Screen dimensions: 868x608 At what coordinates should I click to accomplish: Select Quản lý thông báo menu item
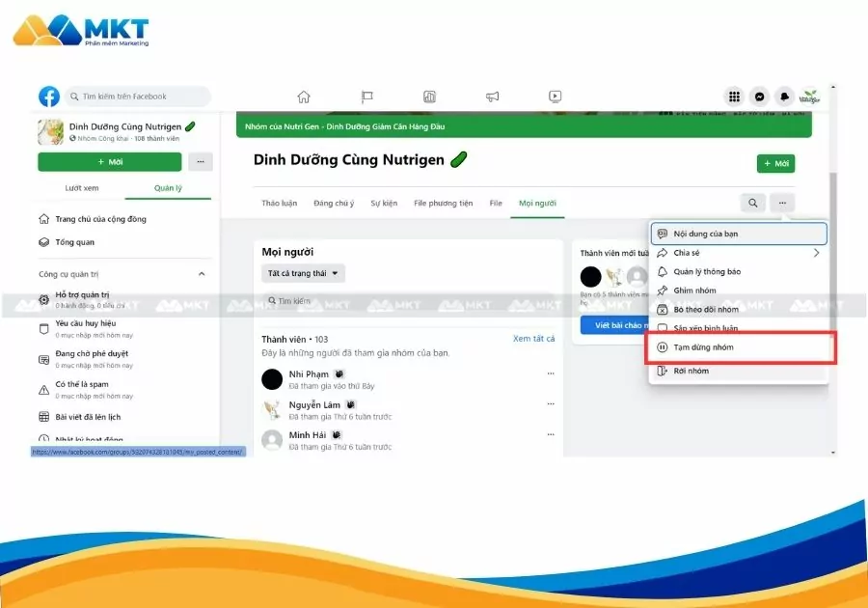(739, 271)
